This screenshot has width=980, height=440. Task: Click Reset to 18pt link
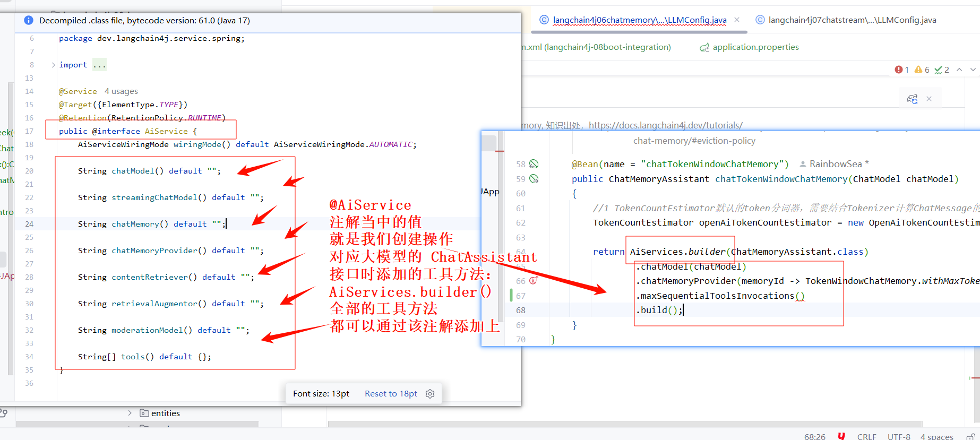pos(391,394)
